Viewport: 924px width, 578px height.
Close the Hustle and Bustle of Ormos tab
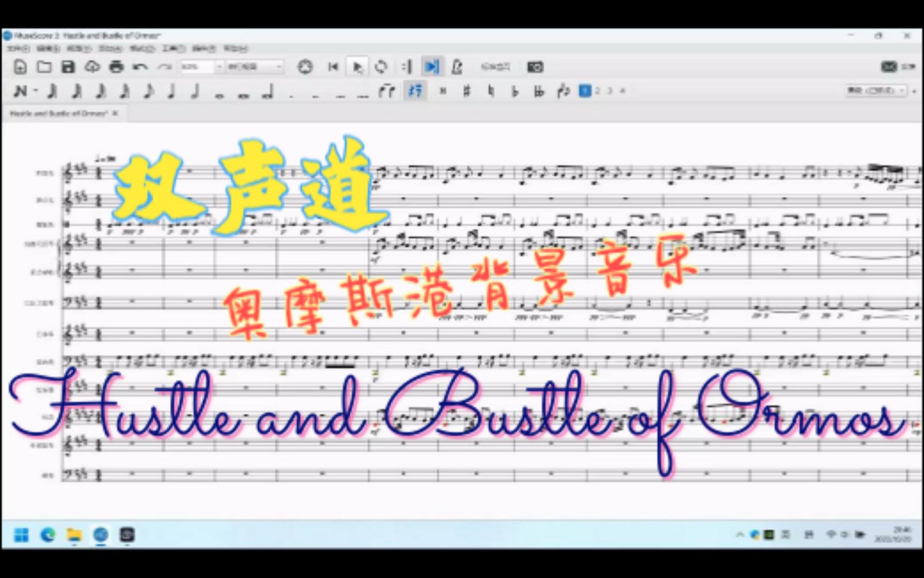(x=115, y=113)
